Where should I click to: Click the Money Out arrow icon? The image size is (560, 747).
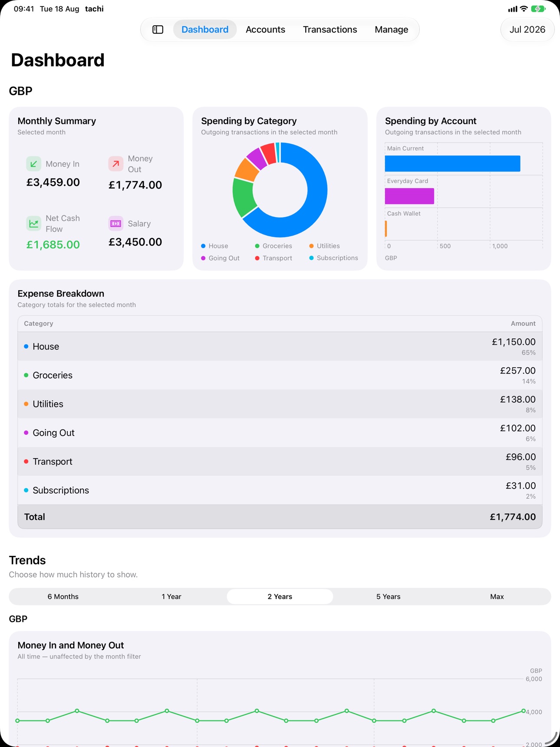[115, 164]
